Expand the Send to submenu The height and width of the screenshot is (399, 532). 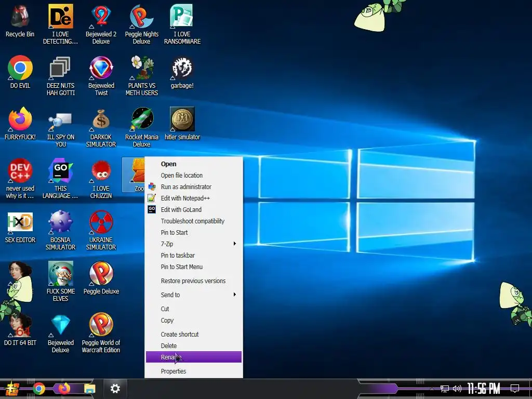coord(194,295)
